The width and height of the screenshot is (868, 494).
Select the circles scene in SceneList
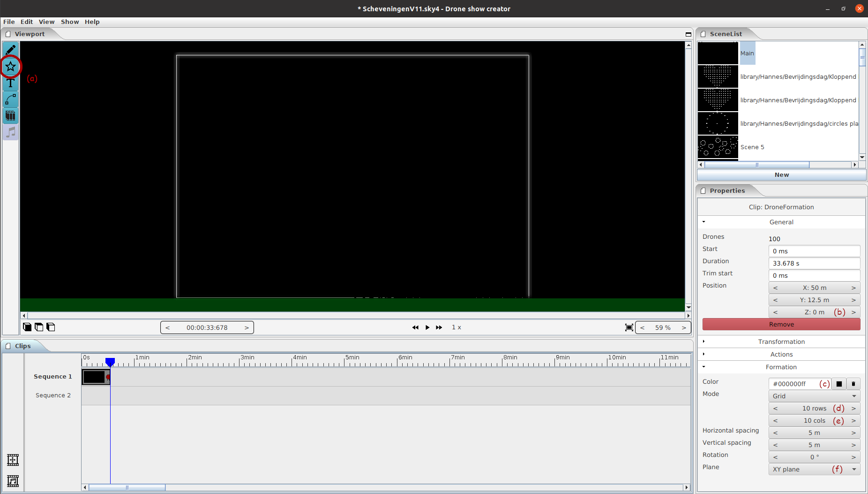click(x=778, y=123)
